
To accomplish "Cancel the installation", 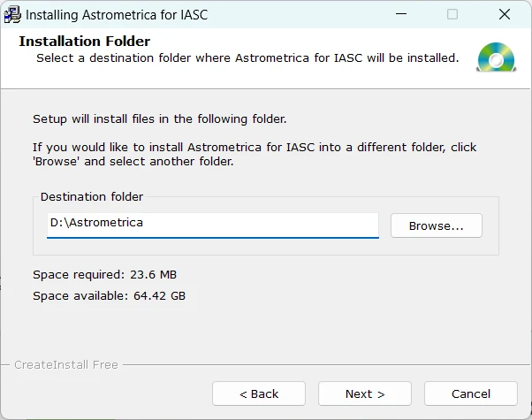I will pos(471,393).
